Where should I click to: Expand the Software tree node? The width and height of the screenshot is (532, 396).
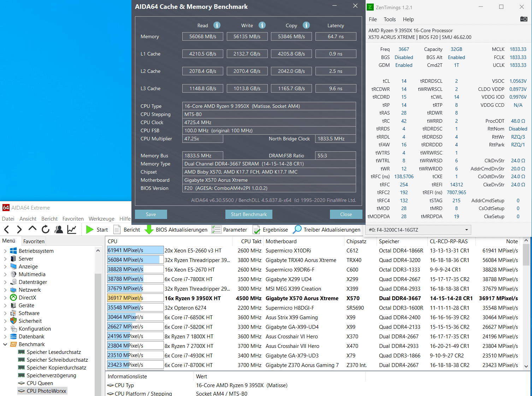(5, 313)
